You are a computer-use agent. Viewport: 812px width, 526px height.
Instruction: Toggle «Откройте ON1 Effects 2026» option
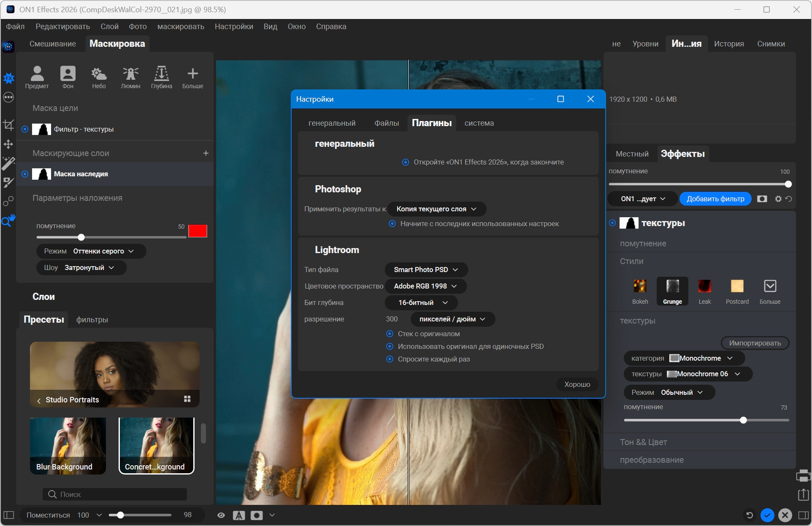click(x=406, y=162)
